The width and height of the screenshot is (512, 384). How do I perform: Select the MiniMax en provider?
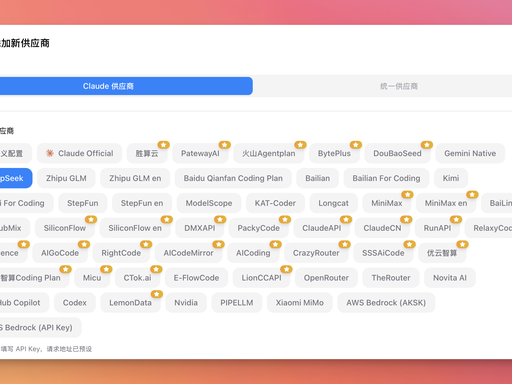[x=446, y=203]
